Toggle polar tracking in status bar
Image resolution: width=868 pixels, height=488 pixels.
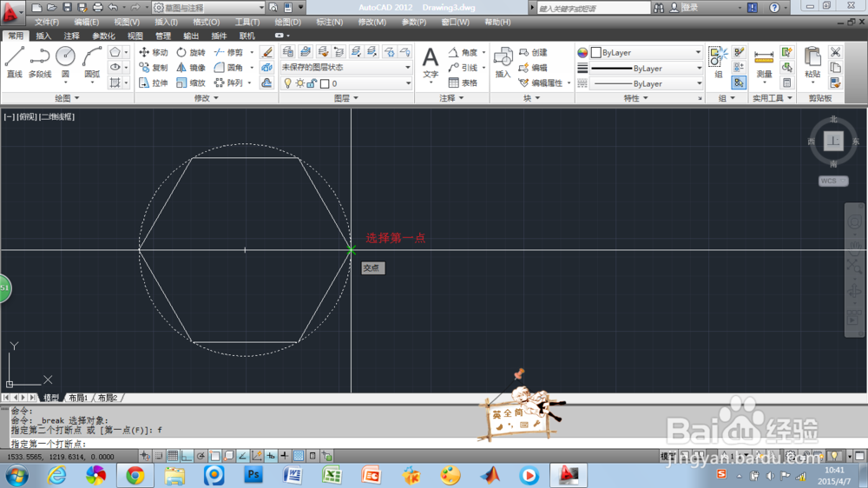point(201,456)
